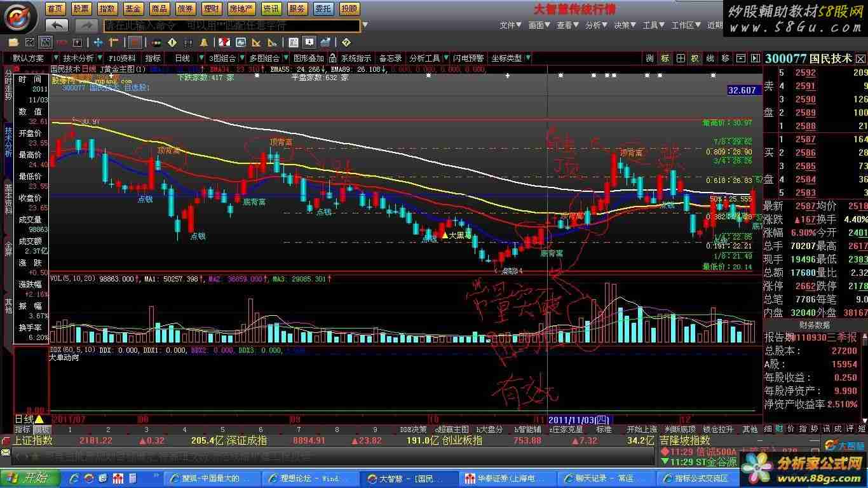
Task: Close the 300077 国民技术 quote panel
Action: 860,58
